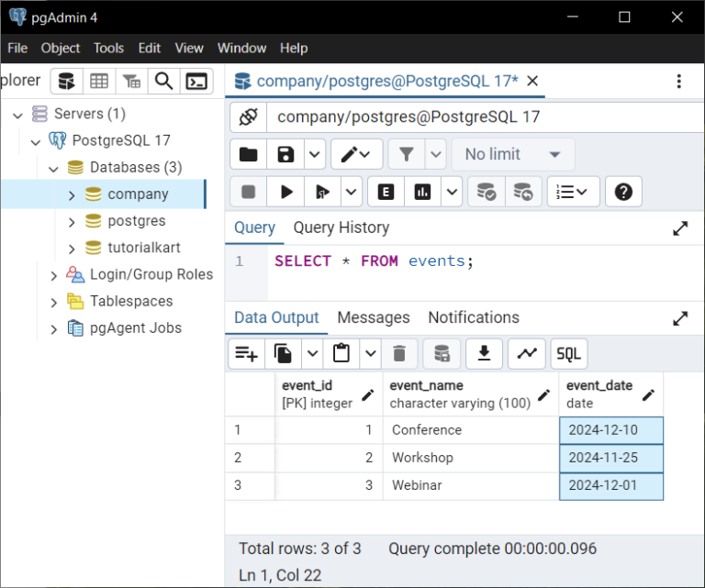Expand Login/Group Roles node
705x588 pixels.
tap(53, 275)
